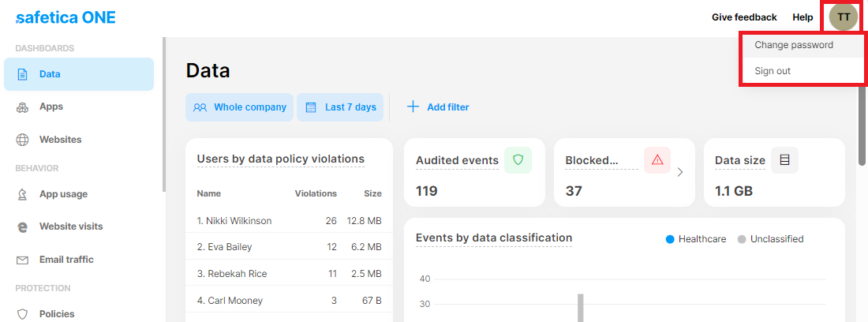Click the red warning Blocked icon

pos(657,160)
